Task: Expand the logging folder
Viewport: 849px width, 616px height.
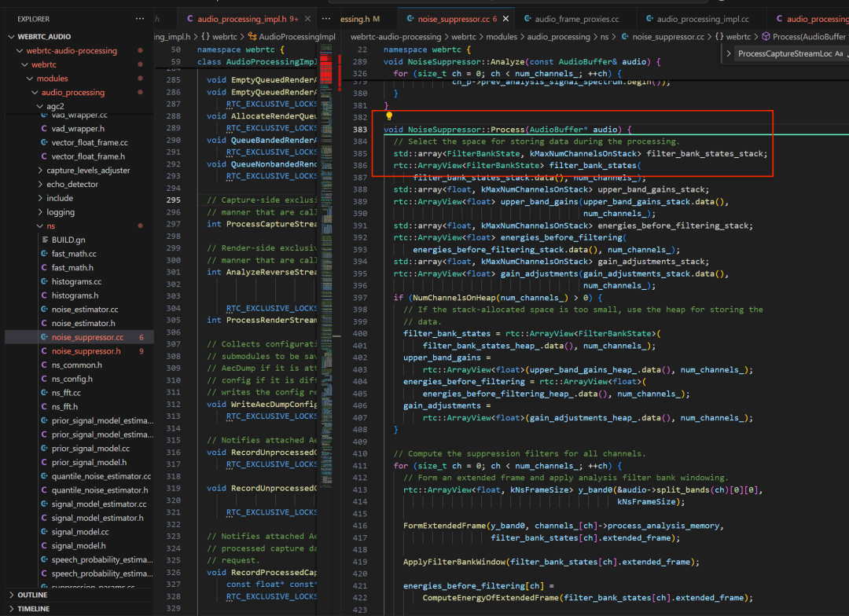Action: click(39, 212)
